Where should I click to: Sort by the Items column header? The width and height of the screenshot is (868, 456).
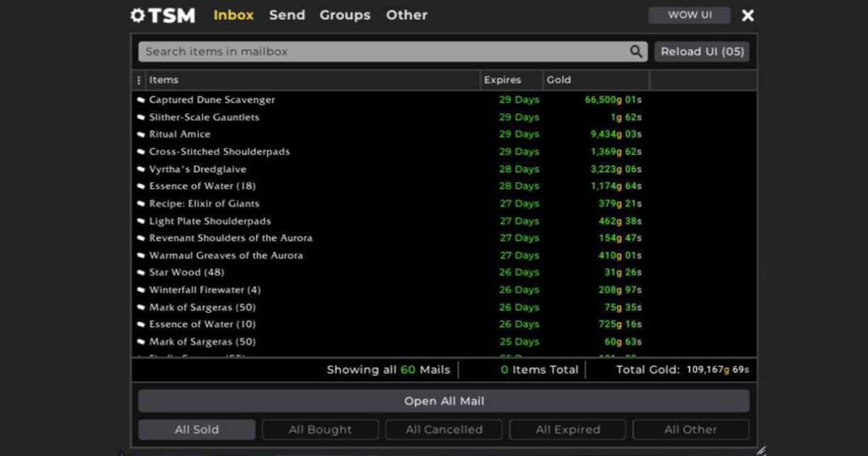[164, 81]
